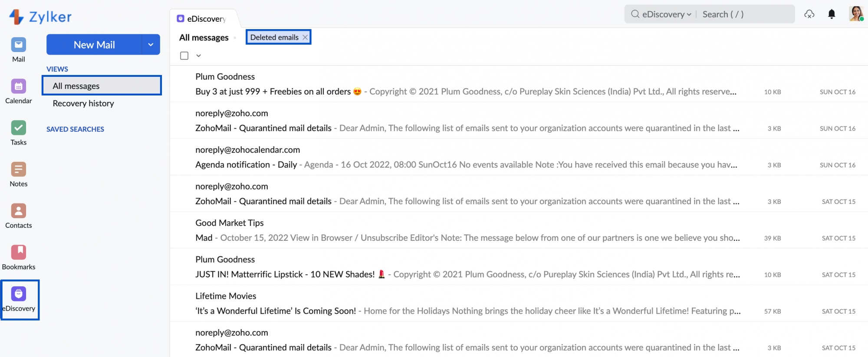
Task: Click the Zylker logo
Action: 40,17
